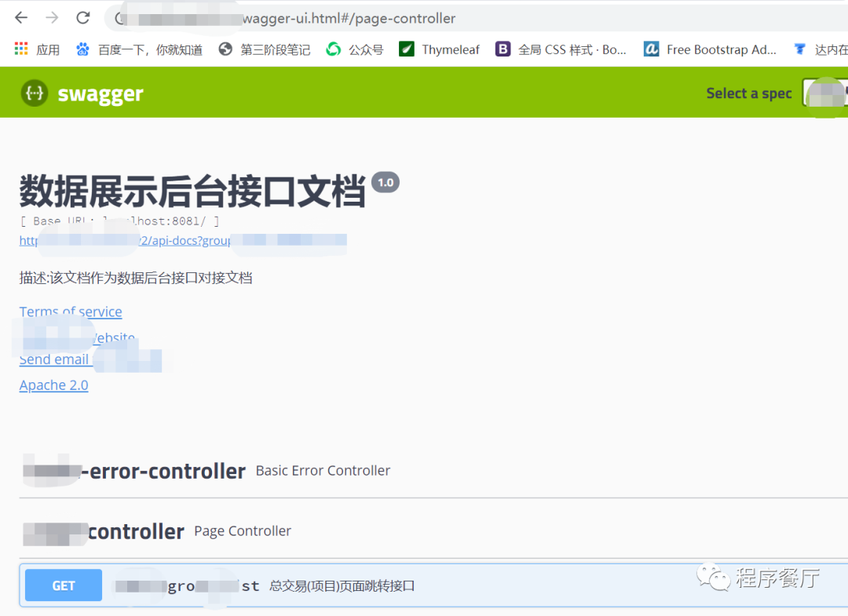Go back with the browser back arrow

tap(21, 18)
